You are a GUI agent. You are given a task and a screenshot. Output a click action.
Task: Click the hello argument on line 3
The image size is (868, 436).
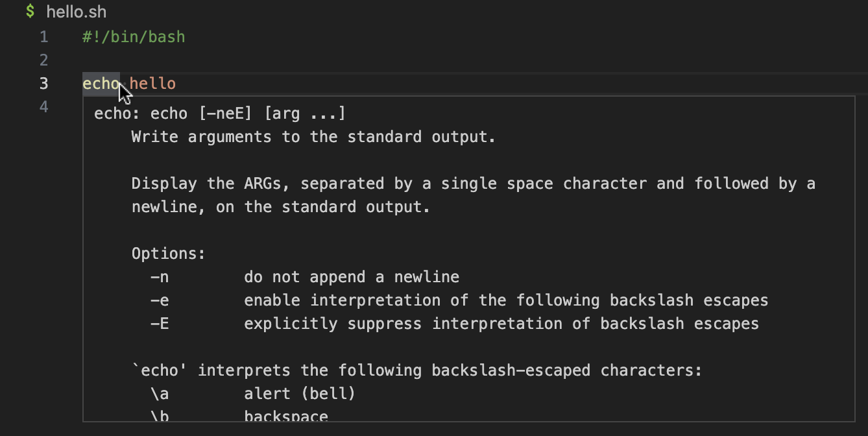pos(152,84)
